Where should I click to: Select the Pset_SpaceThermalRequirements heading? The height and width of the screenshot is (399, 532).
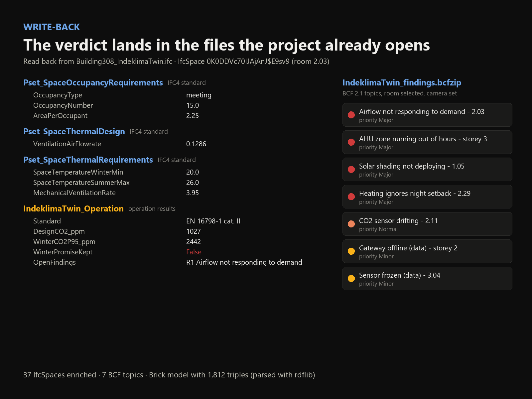[88, 160]
